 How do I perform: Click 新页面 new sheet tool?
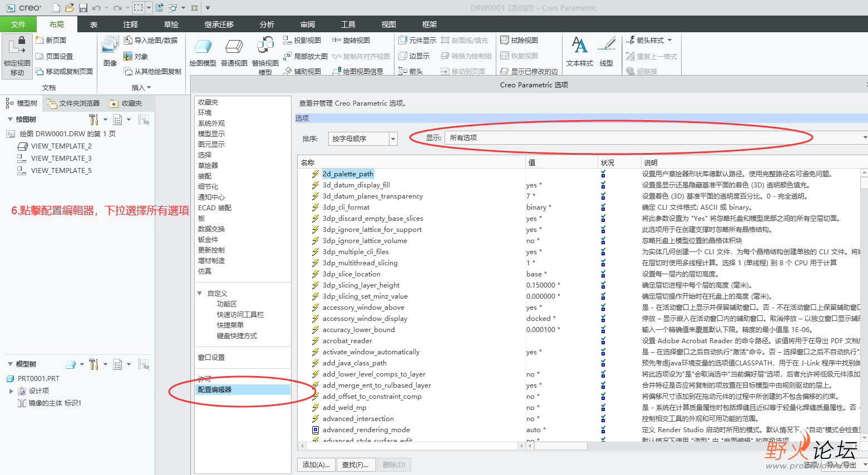(51, 40)
